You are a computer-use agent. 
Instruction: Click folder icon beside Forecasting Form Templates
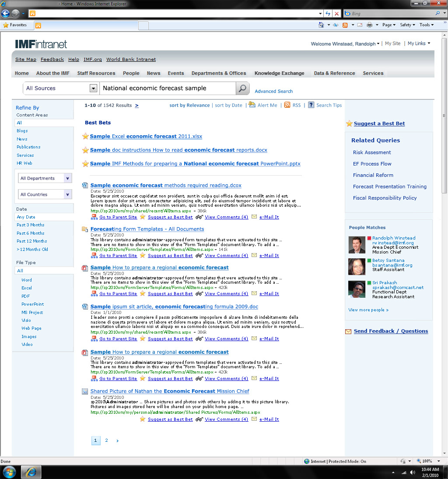coord(85,229)
